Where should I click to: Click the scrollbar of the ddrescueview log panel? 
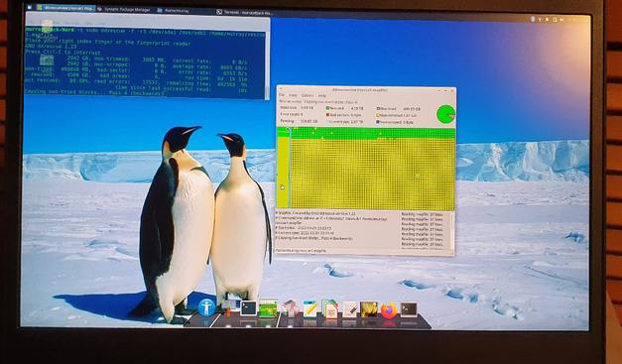point(452,230)
